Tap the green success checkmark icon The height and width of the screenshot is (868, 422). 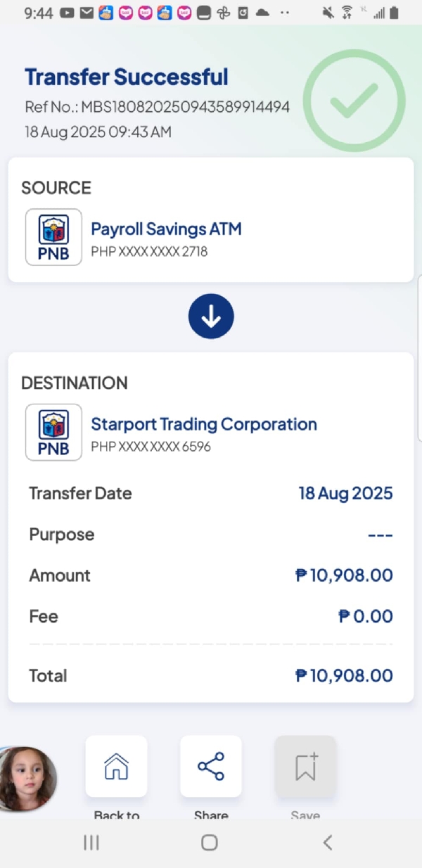coord(354,101)
